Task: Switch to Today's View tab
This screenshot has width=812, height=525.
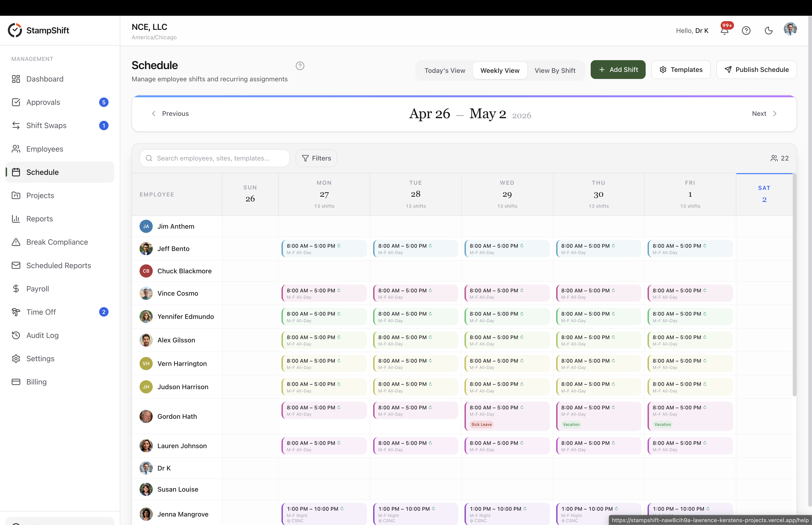Action: (445, 71)
